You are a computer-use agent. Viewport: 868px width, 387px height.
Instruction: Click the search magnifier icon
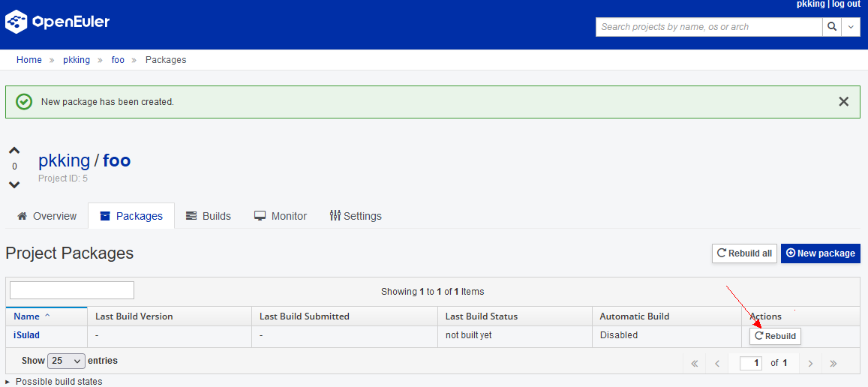click(831, 27)
